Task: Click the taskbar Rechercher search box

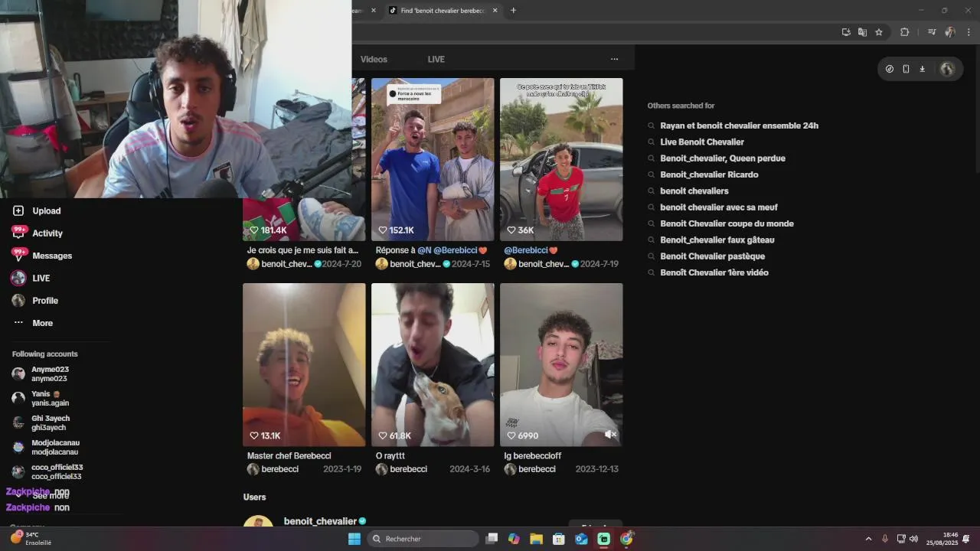Action: (x=423, y=539)
